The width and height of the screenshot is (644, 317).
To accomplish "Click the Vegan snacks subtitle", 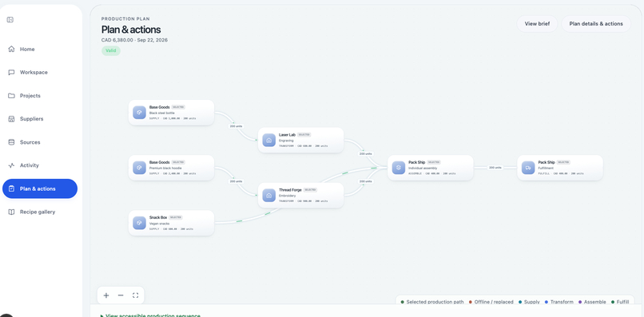I will click(160, 224).
